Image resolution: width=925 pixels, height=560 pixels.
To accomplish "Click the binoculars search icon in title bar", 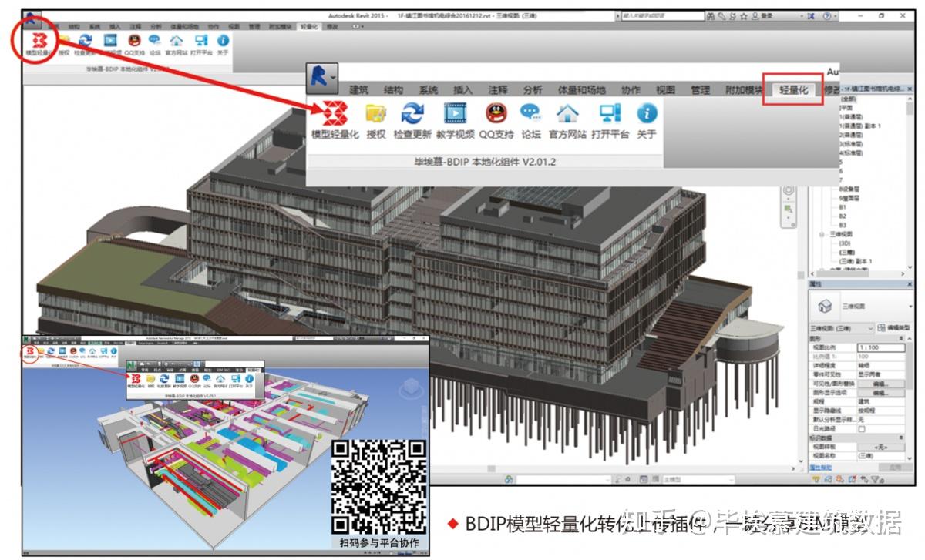I will pyautogui.click(x=711, y=16).
